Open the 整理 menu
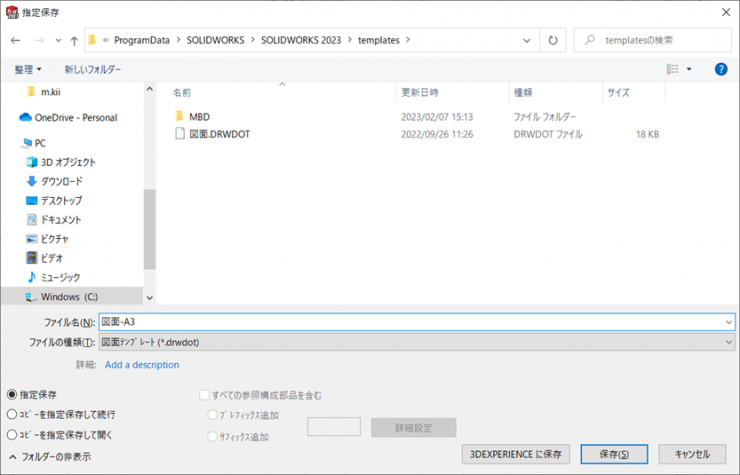 pos(28,69)
